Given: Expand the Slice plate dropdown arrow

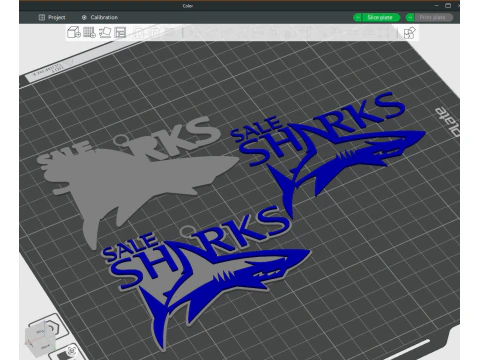Looking at the screenshot, I should 357,17.
